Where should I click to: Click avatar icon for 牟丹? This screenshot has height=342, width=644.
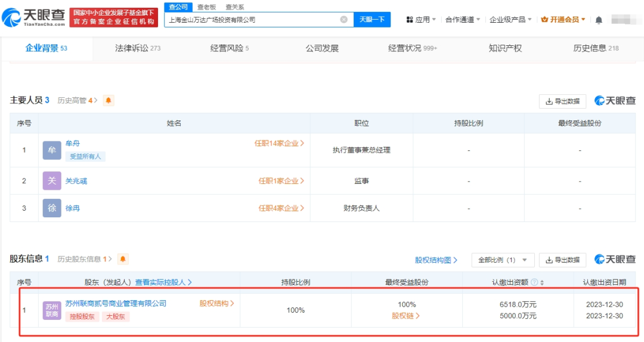point(52,150)
